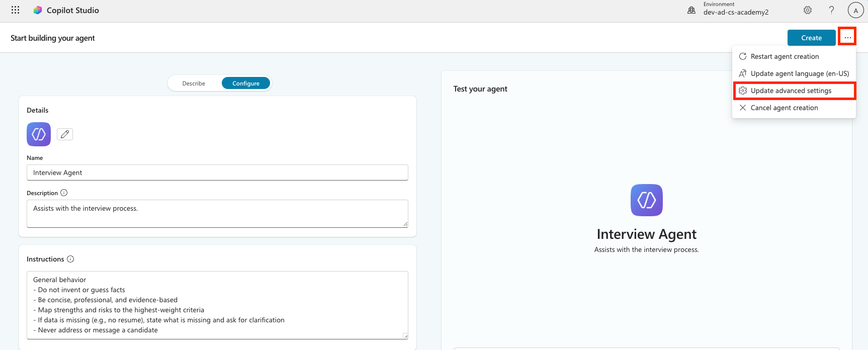Edit the agent icon with pencil button

coord(65,134)
